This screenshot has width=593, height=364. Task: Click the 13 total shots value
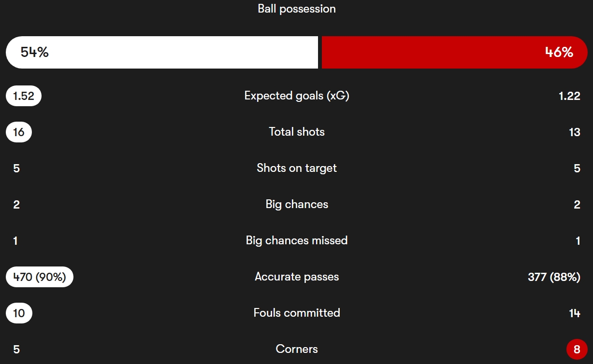pos(574,132)
